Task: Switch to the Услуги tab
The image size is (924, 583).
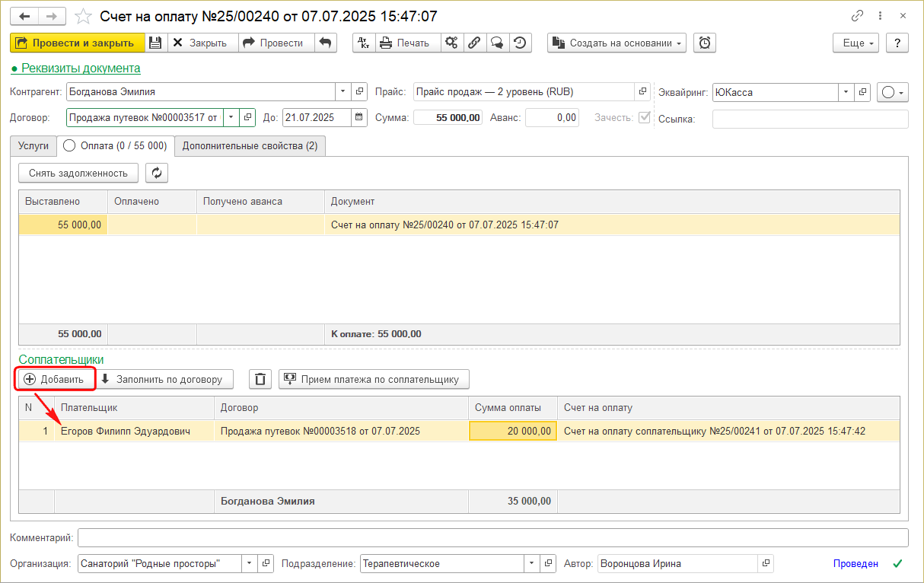Action: tap(33, 145)
